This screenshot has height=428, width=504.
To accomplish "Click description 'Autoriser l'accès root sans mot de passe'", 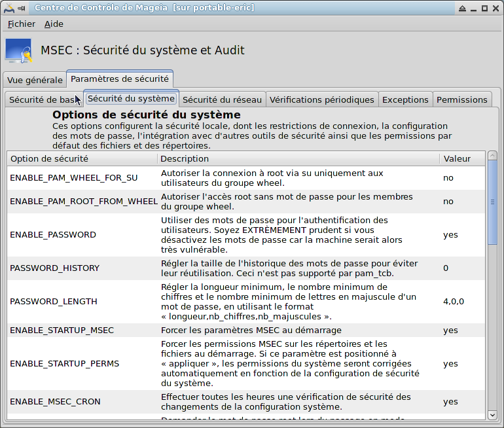I will click(x=287, y=202).
